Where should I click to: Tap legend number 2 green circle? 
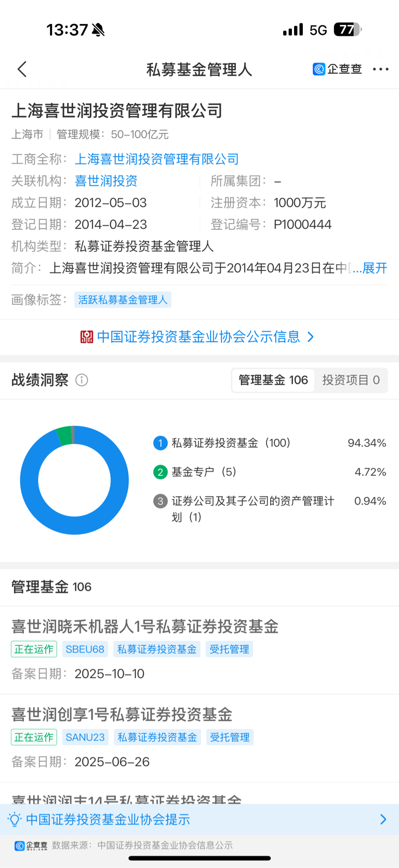pos(160,472)
